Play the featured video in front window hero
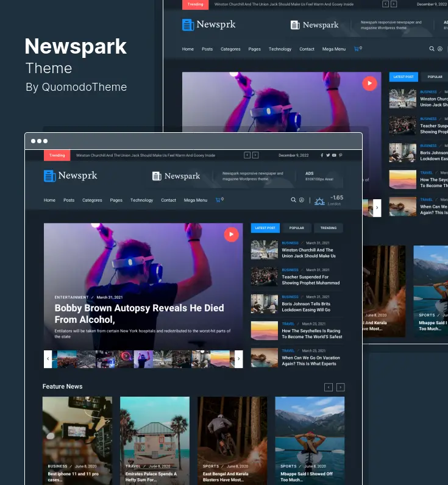 point(231,235)
